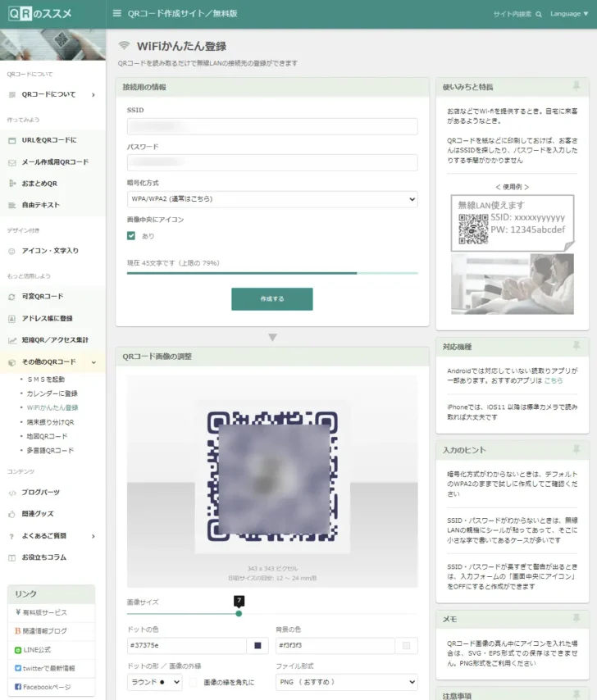Open the ラウンド dot shape dropdown
This screenshot has height=700, width=597.
pyautogui.click(x=154, y=682)
